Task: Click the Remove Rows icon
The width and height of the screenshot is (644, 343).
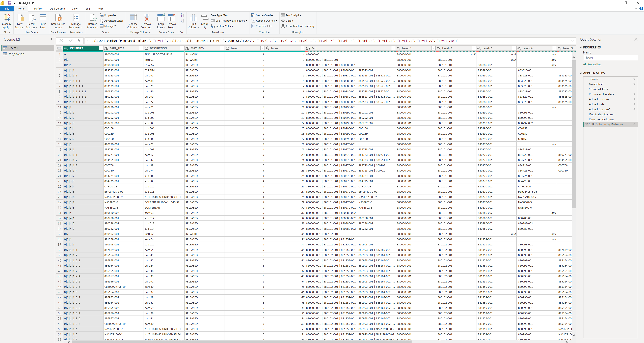Action: (172, 17)
